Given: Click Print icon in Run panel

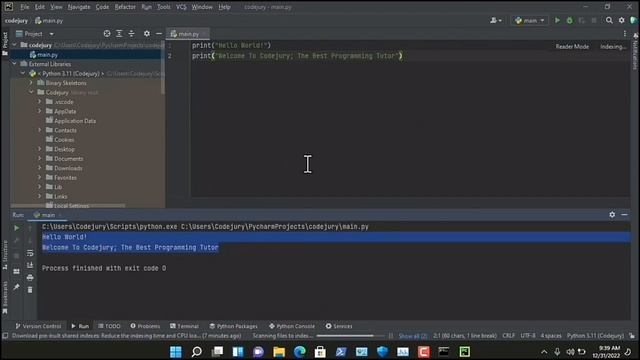Looking at the screenshot, I should [30, 278].
